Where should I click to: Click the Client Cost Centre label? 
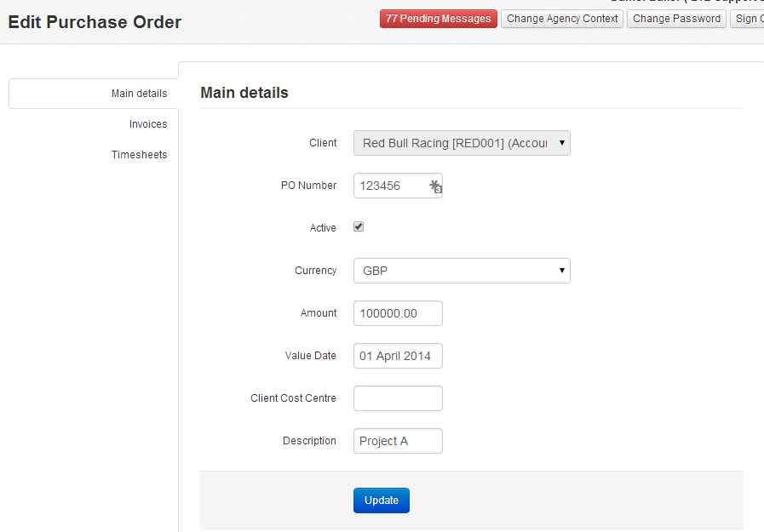click(x=293, y=398)
